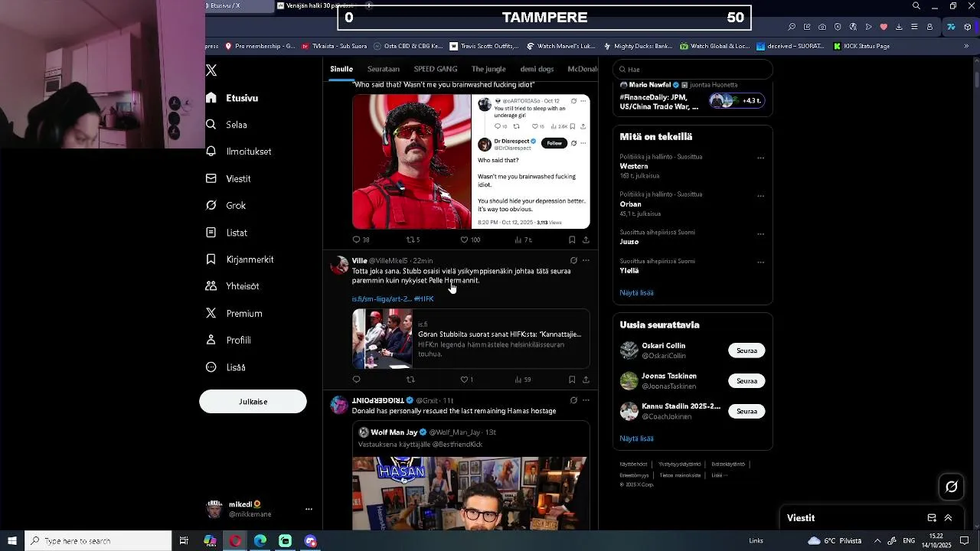Open Kirjanmerkit bookmarks

240,259
